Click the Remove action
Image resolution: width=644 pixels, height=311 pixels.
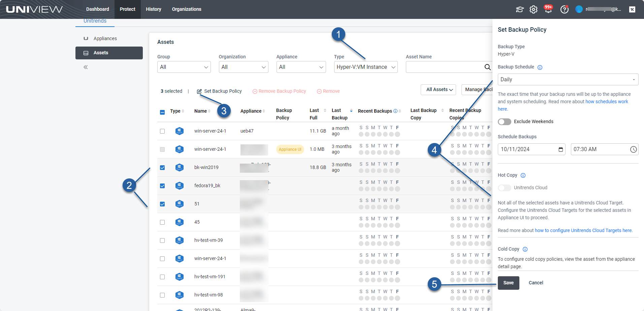328,91
